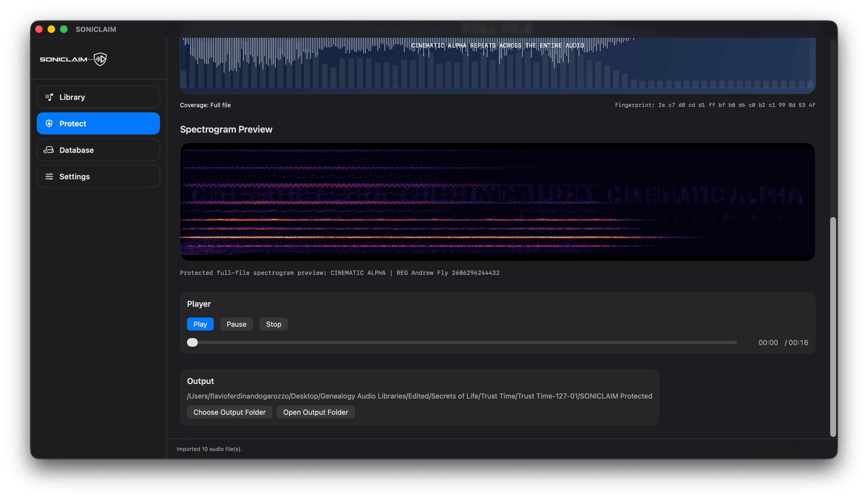This screenshot has height=499, width=868.
Task: Click the Choose Output Folder button
Action: tap(229, 412)
